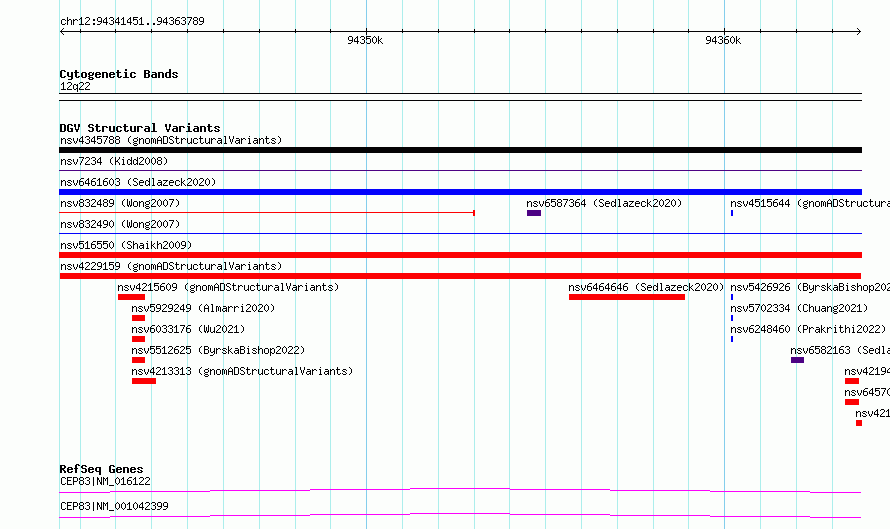Viewport: 890px width, 529px height.
Task: Click the 94350k ruler position label
Action: pyautogui.click(x=365, y=40)
